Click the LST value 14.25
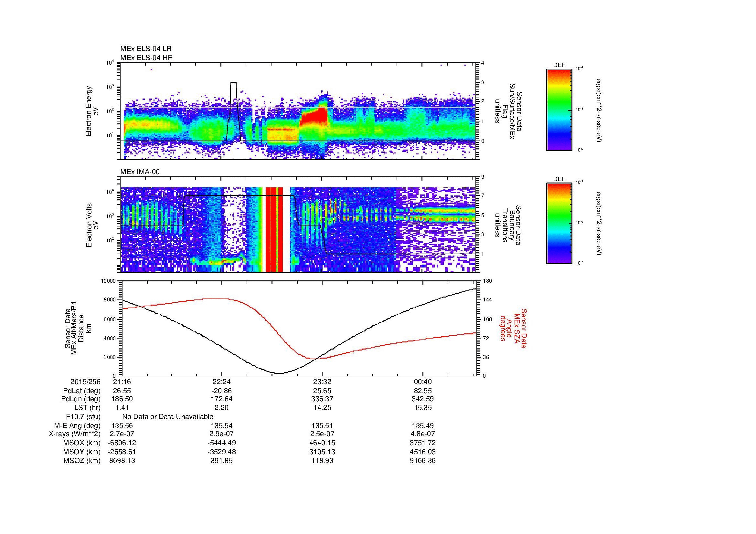The image size is (756, 534). [x=322, y=408]
